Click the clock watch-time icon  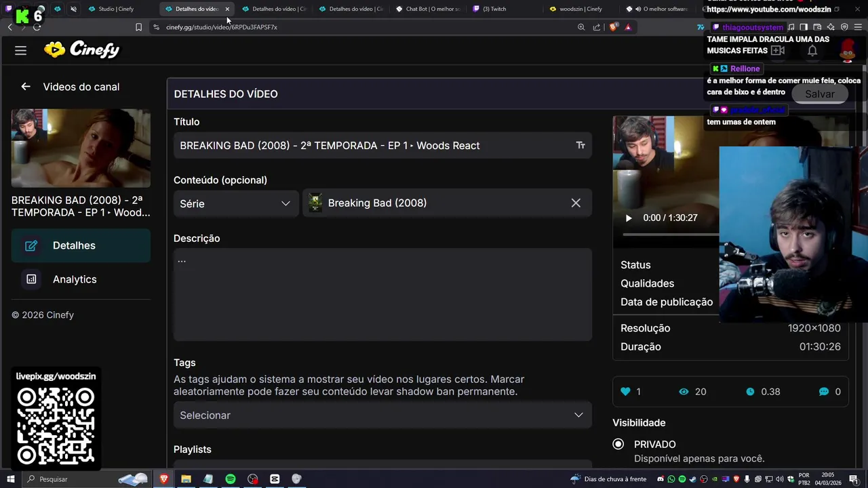tap(750, 392)
